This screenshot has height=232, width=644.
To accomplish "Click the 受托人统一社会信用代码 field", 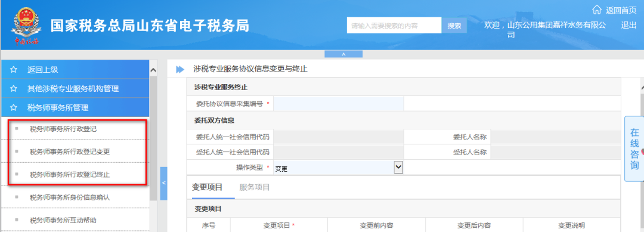I will pyautogui.click(x=339, y=152).
